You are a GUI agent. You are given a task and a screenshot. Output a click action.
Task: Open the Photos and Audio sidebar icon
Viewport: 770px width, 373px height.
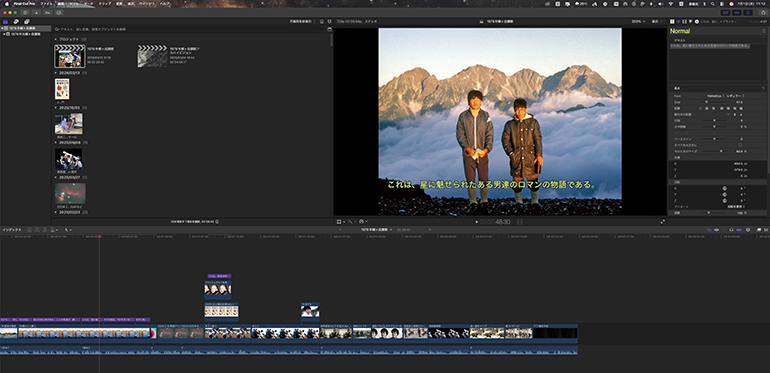(x=16, y=22)
